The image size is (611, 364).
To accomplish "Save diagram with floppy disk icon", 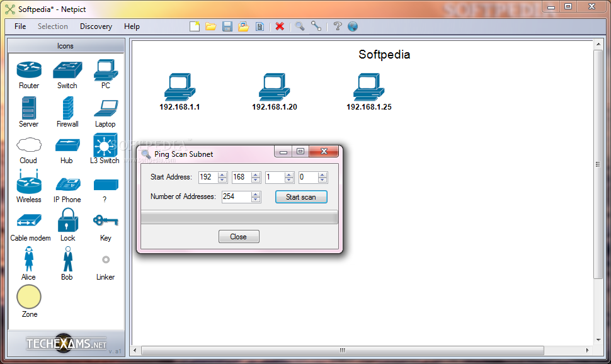I will coord(227,26).
